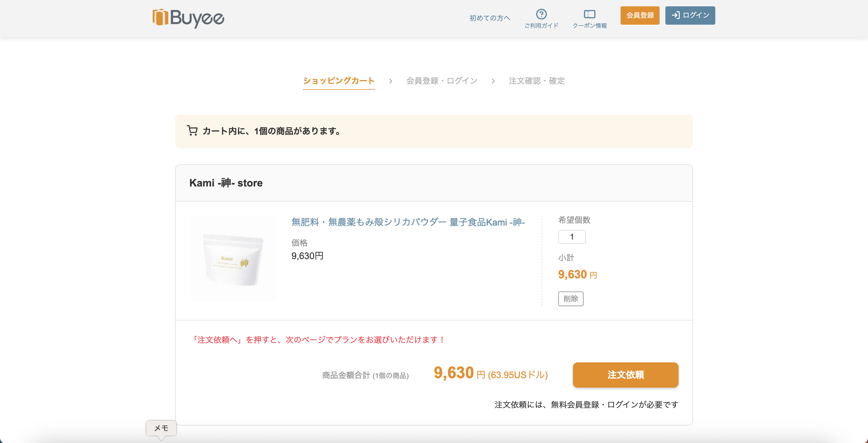Click the 商品金額合計 (1個の商品) label

(365, 375)
